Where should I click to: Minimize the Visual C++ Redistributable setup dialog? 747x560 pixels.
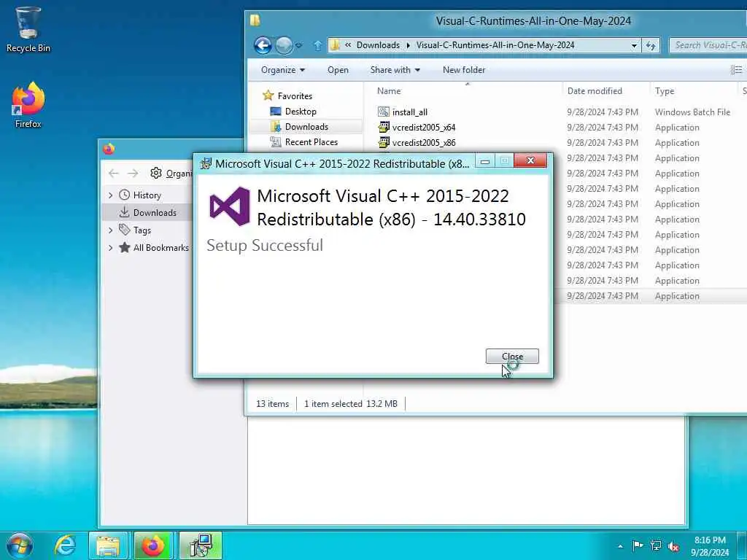point(485,161)
